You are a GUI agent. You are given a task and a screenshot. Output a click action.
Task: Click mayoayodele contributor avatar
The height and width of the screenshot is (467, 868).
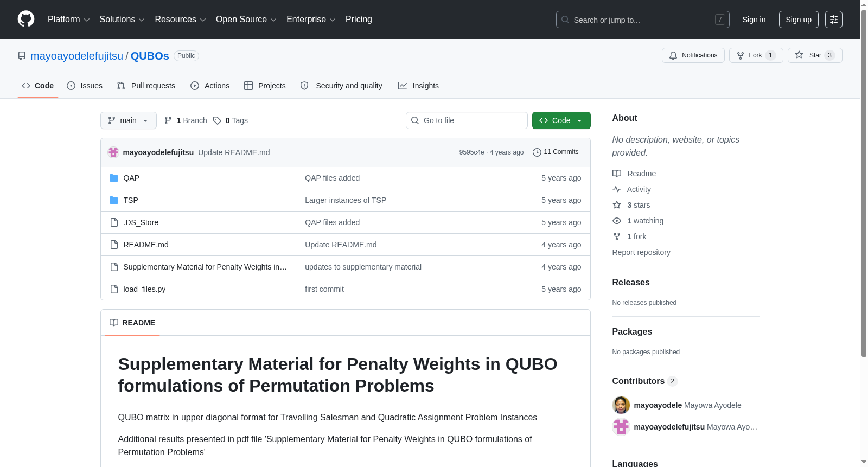[x=621, y=405]
